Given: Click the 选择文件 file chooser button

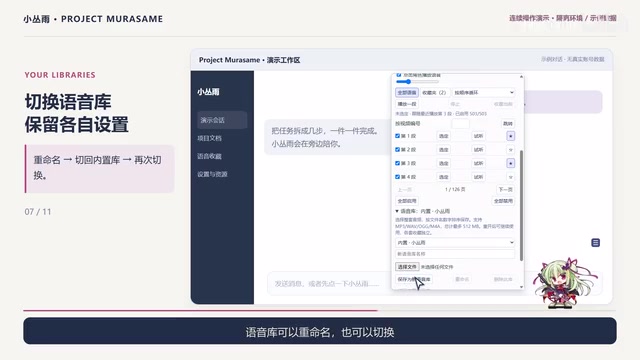Looking at the screenshot, I should [x=407, y=267].
